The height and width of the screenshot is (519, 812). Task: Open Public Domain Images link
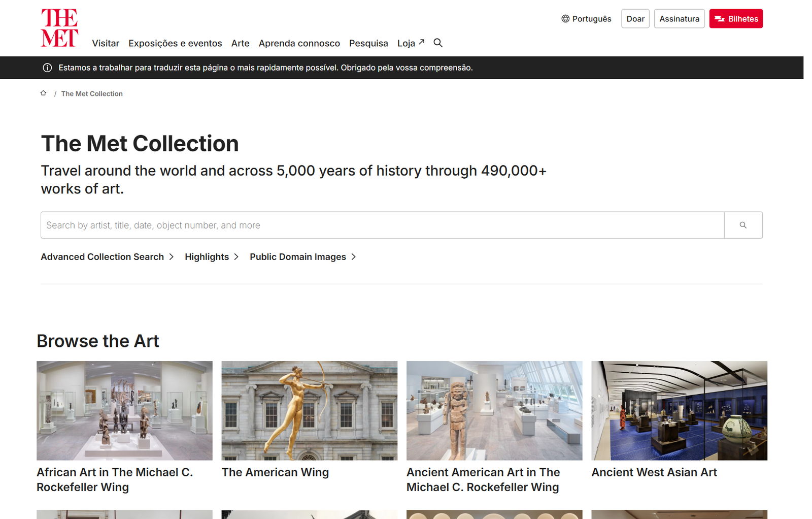click(298, 257)
